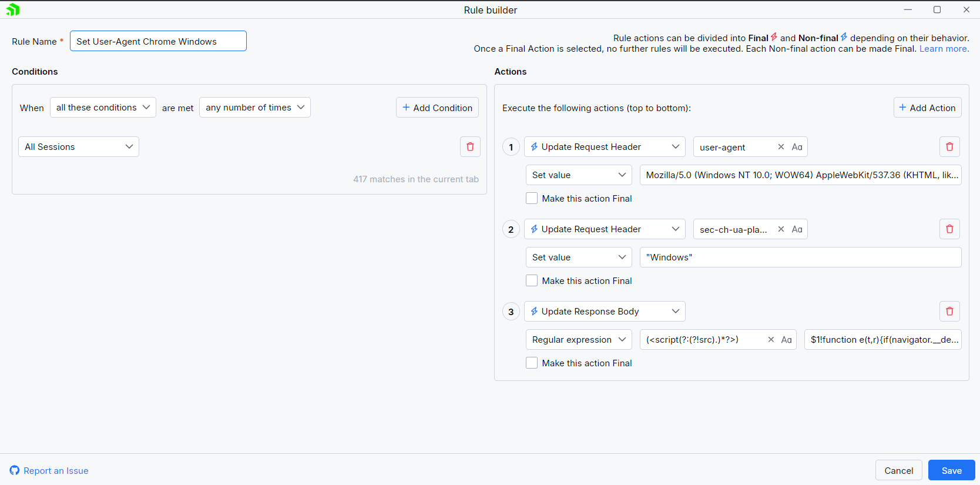The height and width of the screenshot is (485, 980).
Task: Open the All Sessions condition dropdown
Action: pos(79,147)
